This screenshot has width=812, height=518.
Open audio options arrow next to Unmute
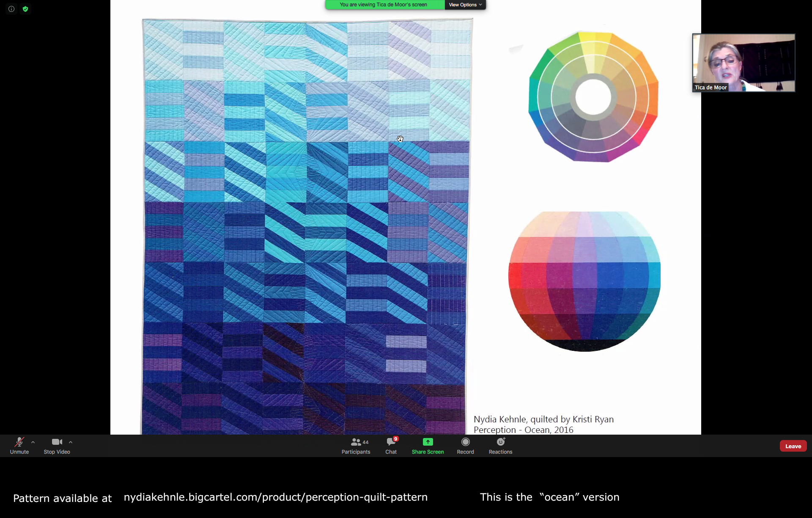click(33, 442)
